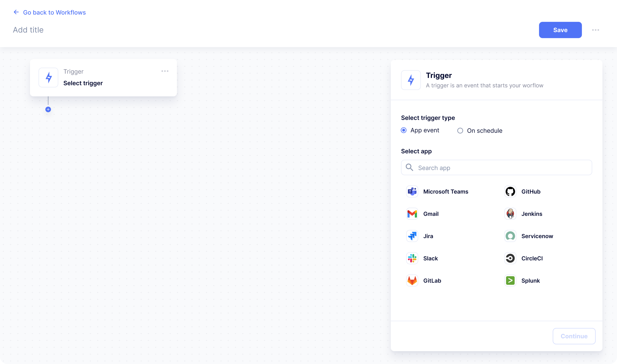Switch trigger type to On schedule
The height and width of the screenshot is (364, 617).
(x=460, y=130)
